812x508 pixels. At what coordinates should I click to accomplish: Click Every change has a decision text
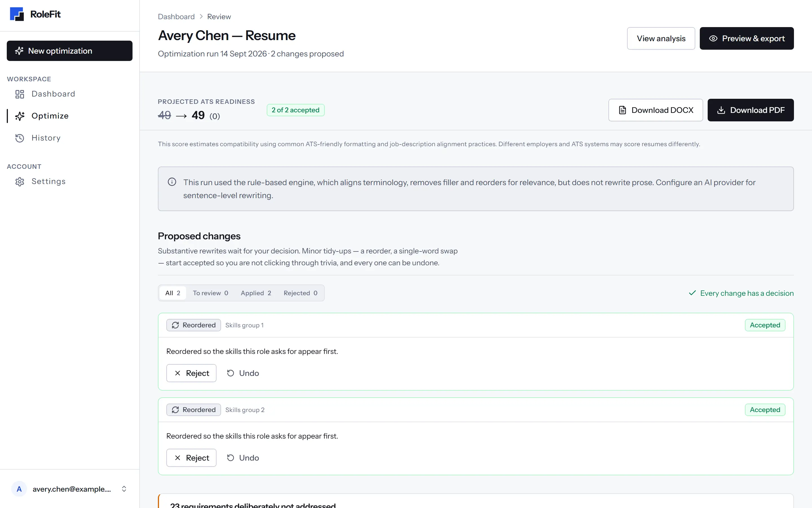click(x=747, y=293)
